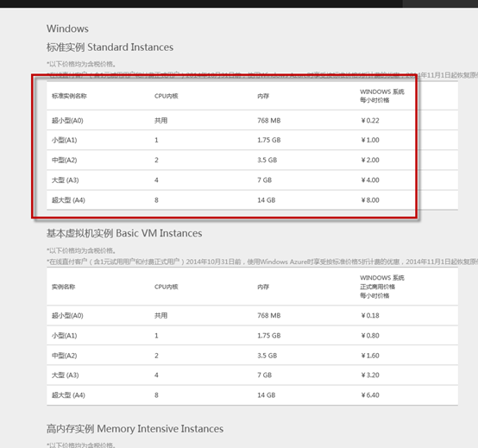The height and width of the screenshot is (448, 478).
Task: Click the ¥6.40 Basic A4 price
Action: 370,395
